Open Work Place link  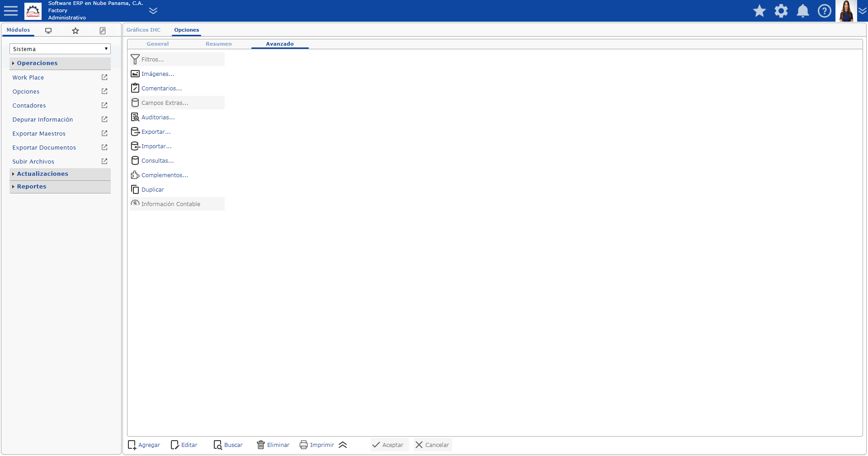[28, 78]
